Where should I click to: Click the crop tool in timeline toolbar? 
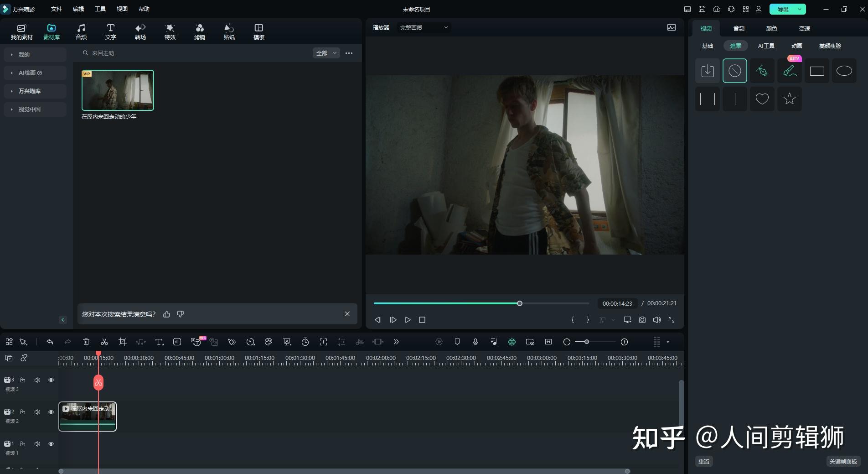pos(123,342)
